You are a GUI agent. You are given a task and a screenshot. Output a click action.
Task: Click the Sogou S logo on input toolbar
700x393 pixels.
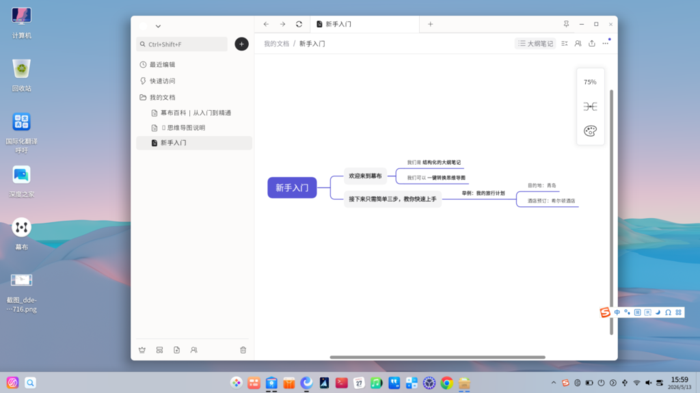click(605, 312)
